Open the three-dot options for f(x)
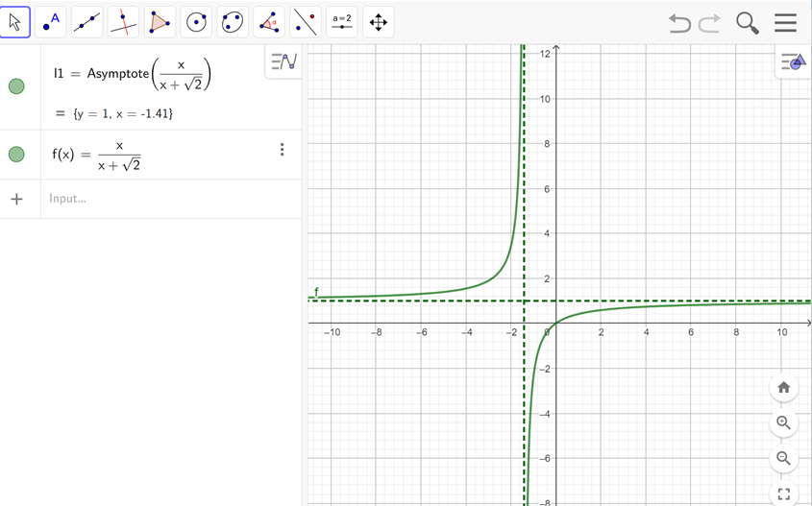The image size is (812, 506). click(282, 150)
